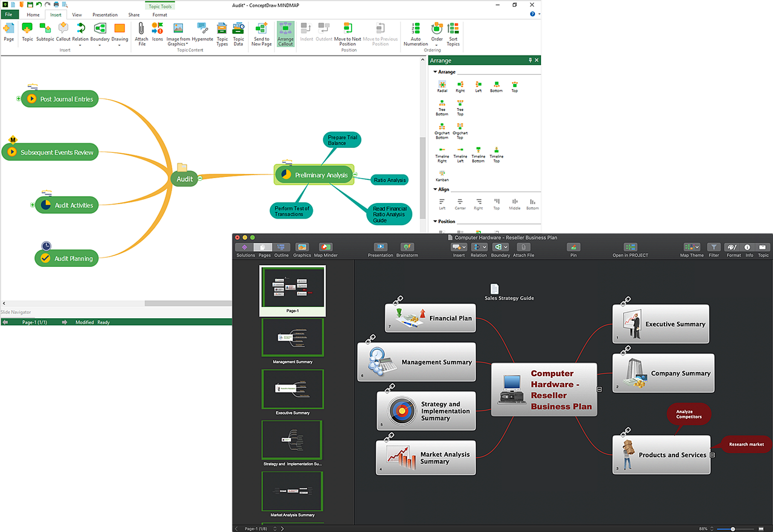Open Topic Types in the ribbon
The width and height of the screenshot is (773, 532).
(x=222, y=34)
